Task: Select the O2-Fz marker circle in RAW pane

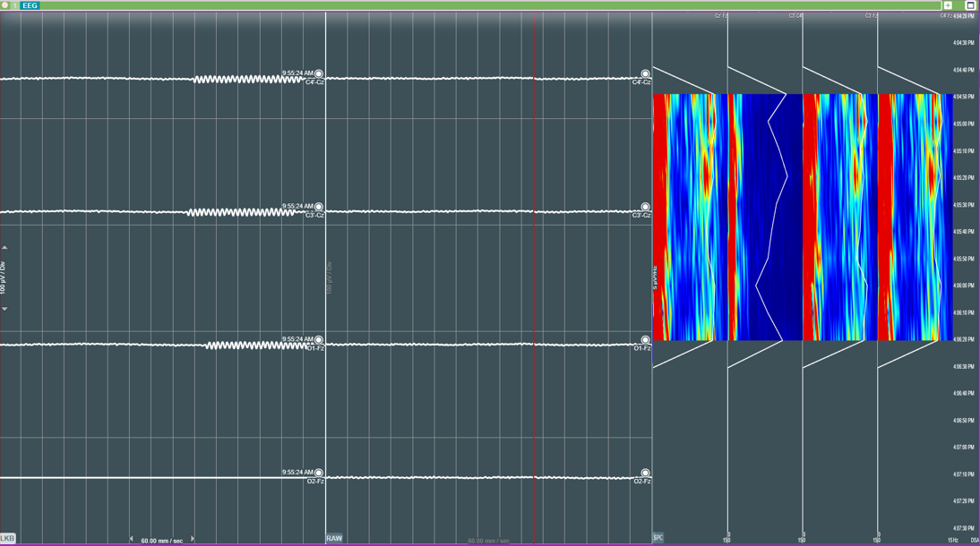Action: (645, 473)
